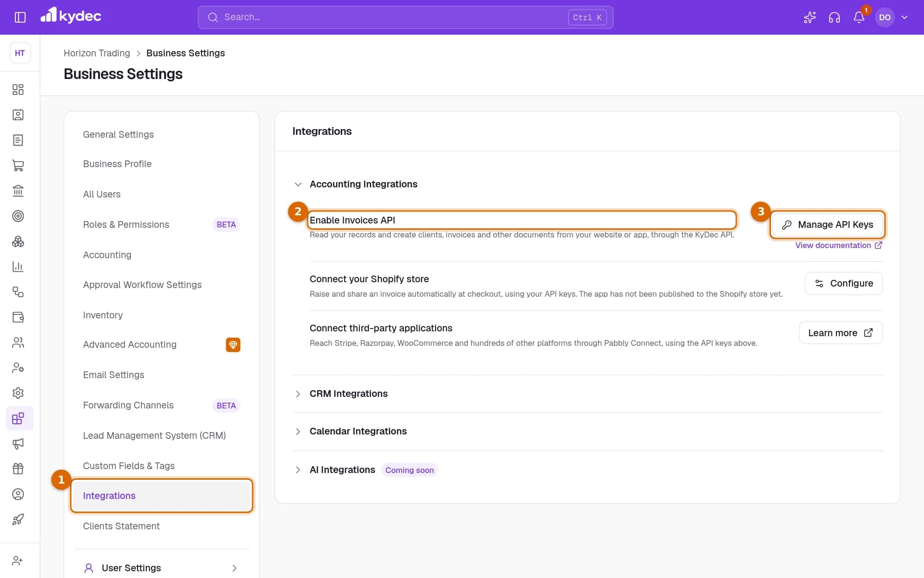Click the kydec logo

click(71, 16)
